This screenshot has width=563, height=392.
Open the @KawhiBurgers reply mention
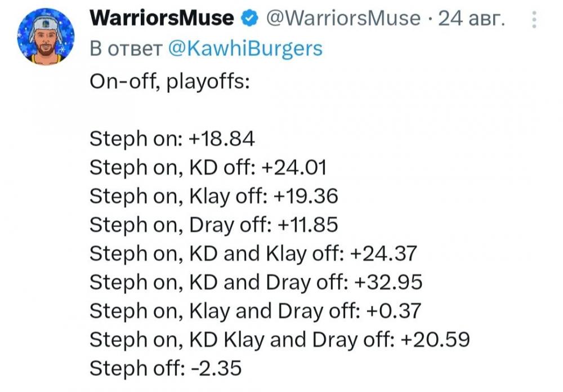point(245,48)
